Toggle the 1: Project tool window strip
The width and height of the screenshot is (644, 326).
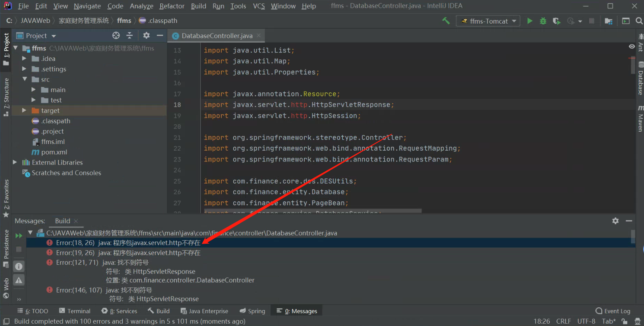click(x=6, y=49)
